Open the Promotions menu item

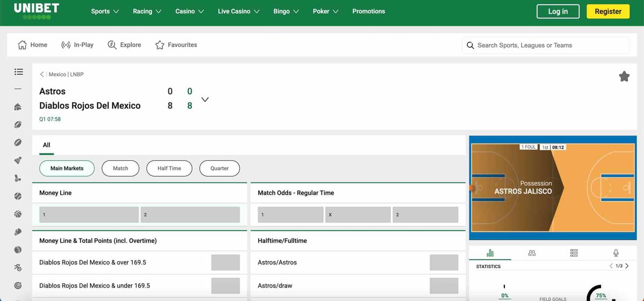(369, 11)
